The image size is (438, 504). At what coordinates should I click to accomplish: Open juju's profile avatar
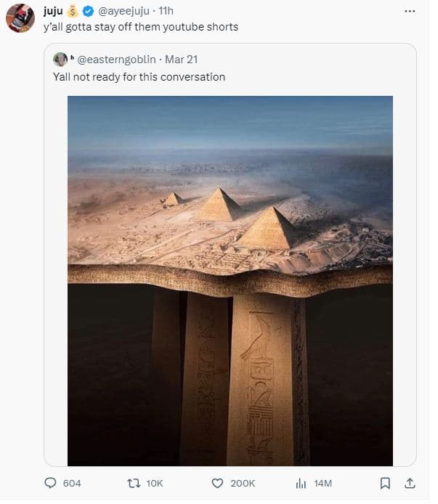(x=20, y=17)
